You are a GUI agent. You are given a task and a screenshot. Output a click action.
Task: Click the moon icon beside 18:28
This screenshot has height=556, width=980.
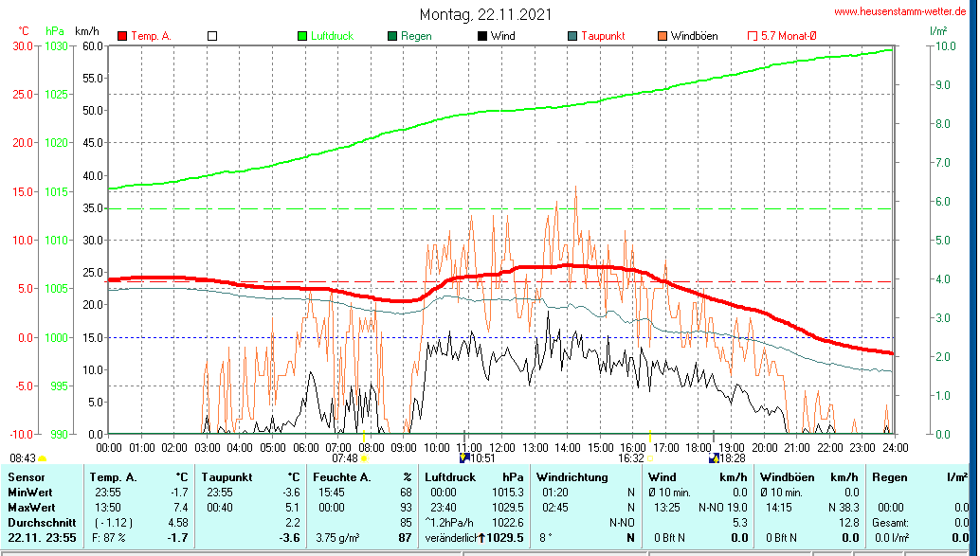click(713, 457)
